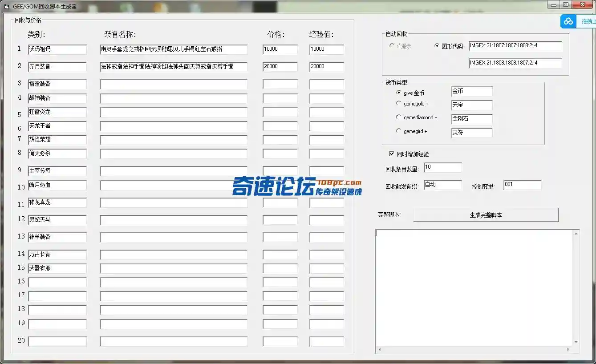Click the category field 神羊装备
Image resolution: width=596 pixels, height=364 pixels.
coord(57,237)
